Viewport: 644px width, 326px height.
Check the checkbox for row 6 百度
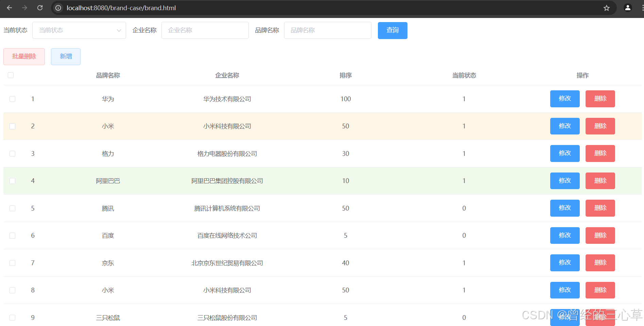(13, 236)
